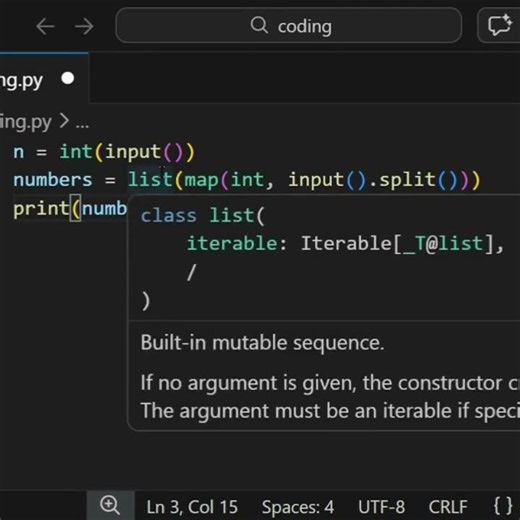Change line endings via CRLF
The height and width of the screenshot is (520, 520).
point(448,507)
